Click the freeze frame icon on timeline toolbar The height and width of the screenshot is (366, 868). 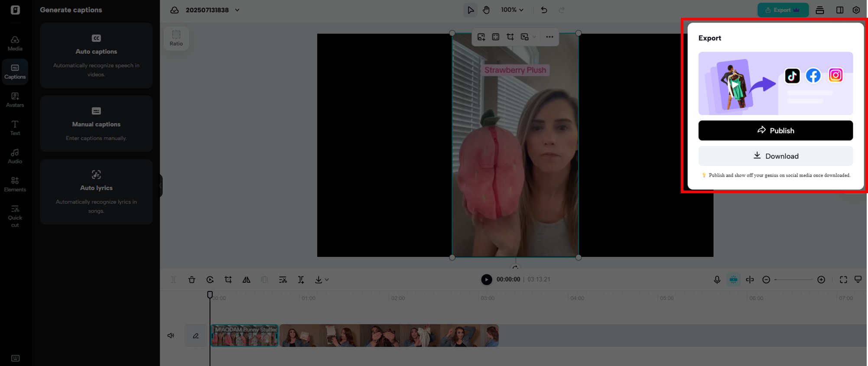tap(264, 280)
